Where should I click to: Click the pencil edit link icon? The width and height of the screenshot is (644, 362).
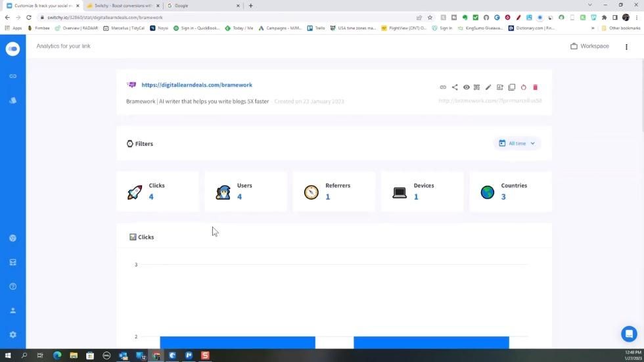(488, 87)
